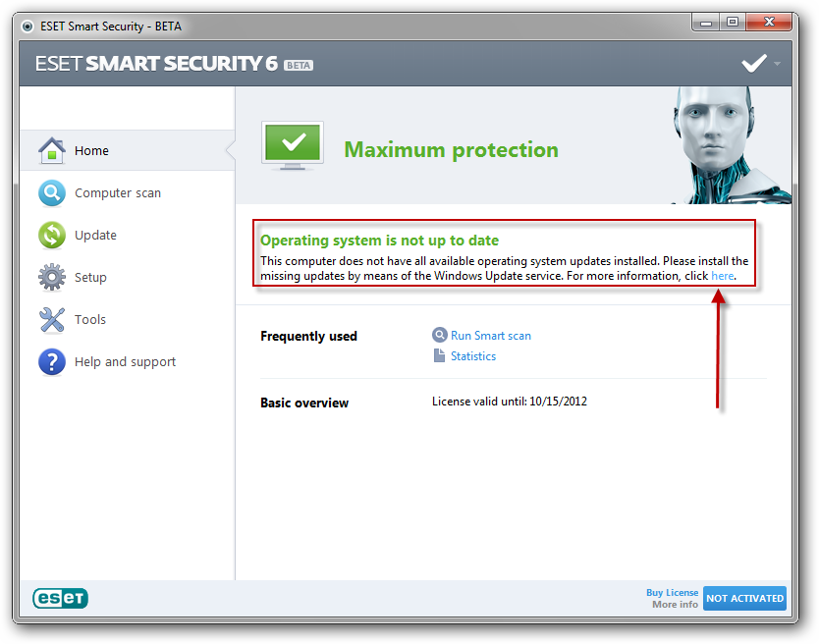This screenshot has width=819, height=644.
Task: Open Help and support question mark icon
Action: 51,361
